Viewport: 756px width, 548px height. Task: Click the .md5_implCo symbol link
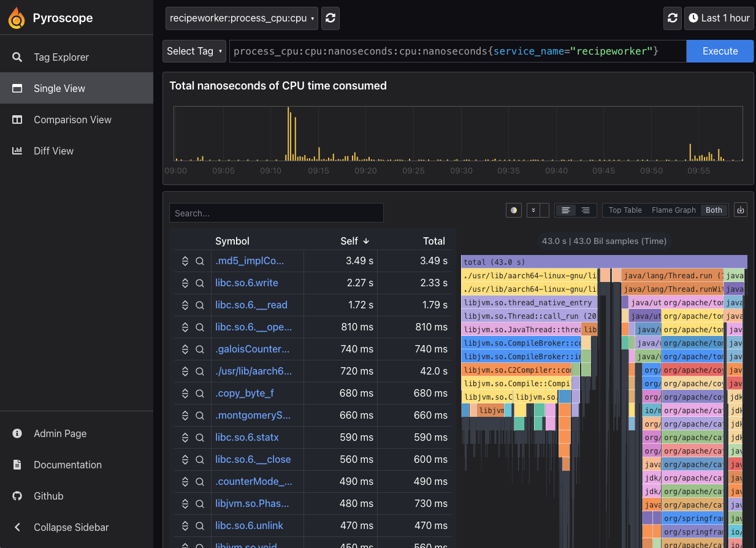250,261
